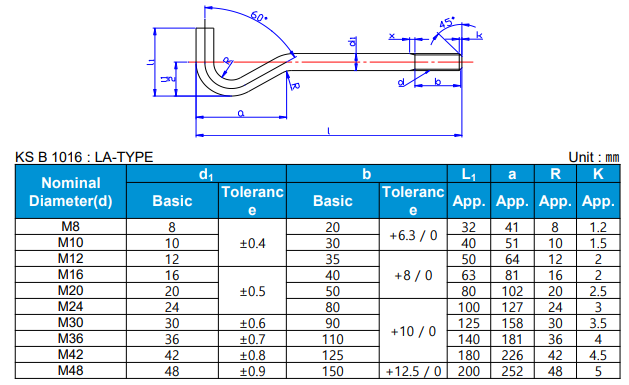This screenshot has height=385, width=629.
Task: Click the value 51 in column a
Action: 512,243
